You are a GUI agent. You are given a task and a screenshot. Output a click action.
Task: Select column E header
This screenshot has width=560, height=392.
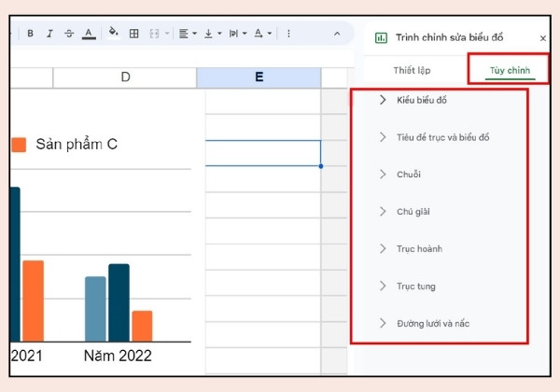259,77
